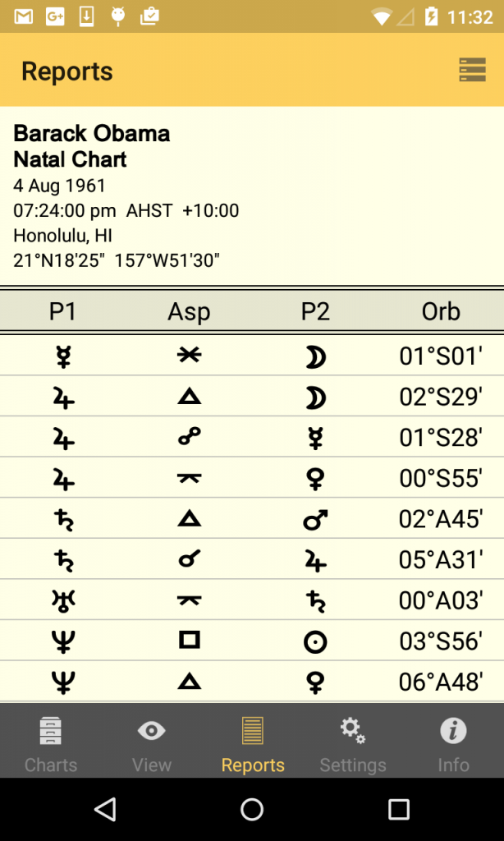The width and height of the screenshot is (504, 841).
Task: Tap the Android home circle button
Action: click(252, 809)
